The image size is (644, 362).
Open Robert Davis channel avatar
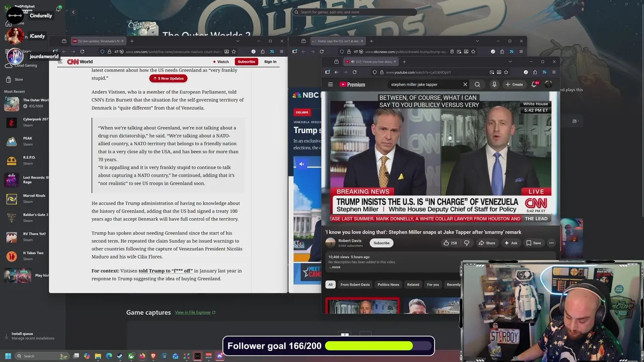coord(331,243)
